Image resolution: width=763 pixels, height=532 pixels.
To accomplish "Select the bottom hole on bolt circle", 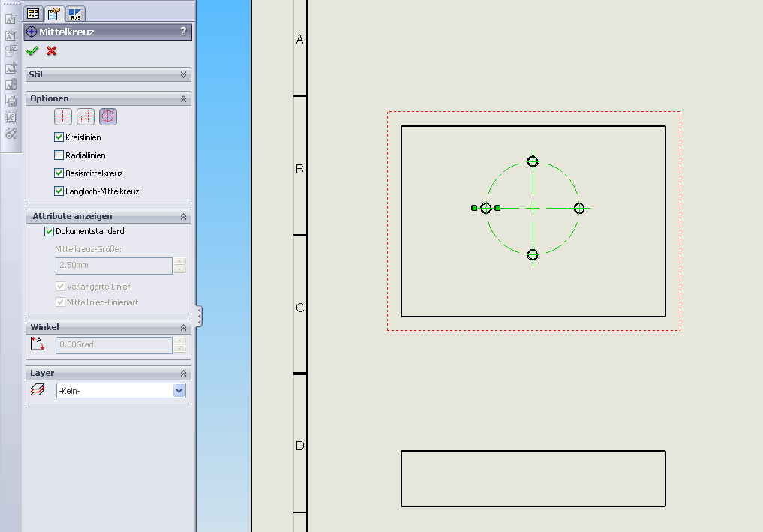I will (x=533, y=254).
